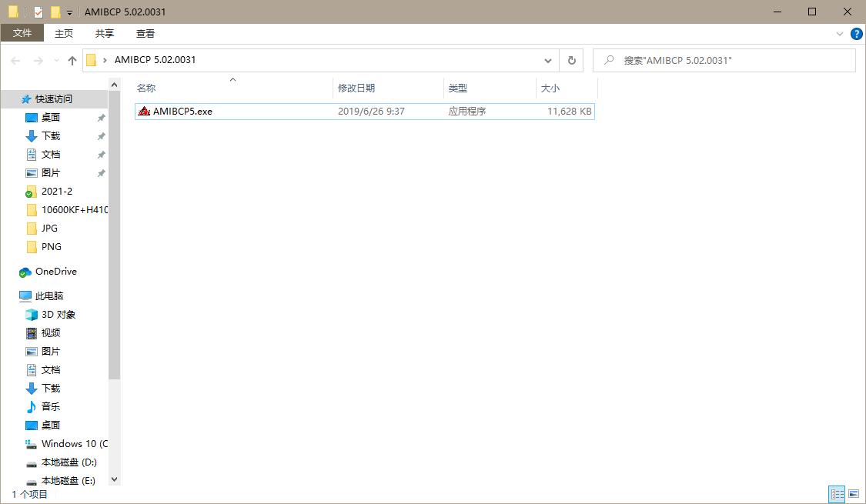
Task: Open the 文件 (File) menu
Action: pos(22,33)
